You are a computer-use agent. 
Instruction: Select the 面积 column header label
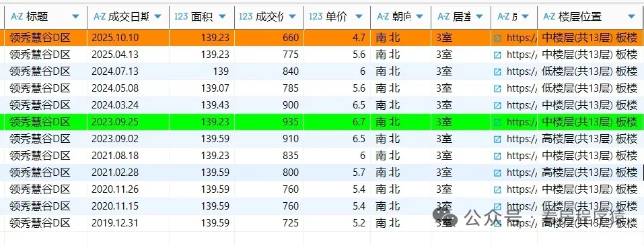click(x=202, y=16)
